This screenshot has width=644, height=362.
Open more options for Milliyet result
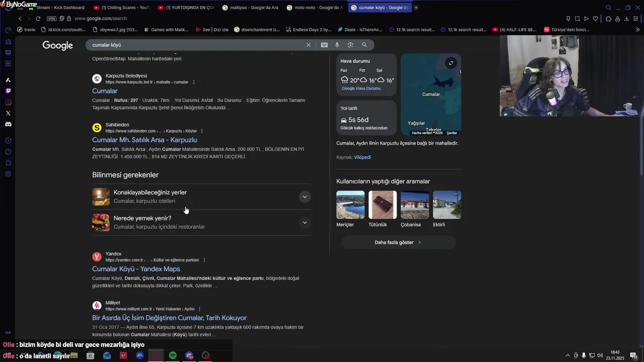pos(199,309)
